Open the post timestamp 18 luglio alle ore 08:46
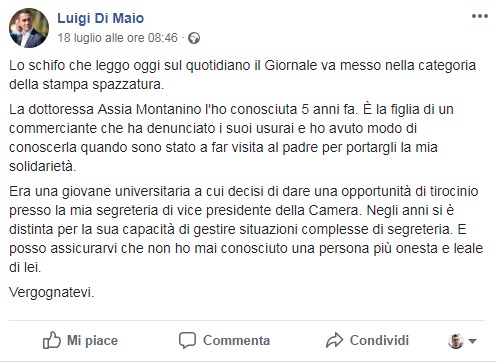Screen dimensions: 497x362 coord(118,38)
